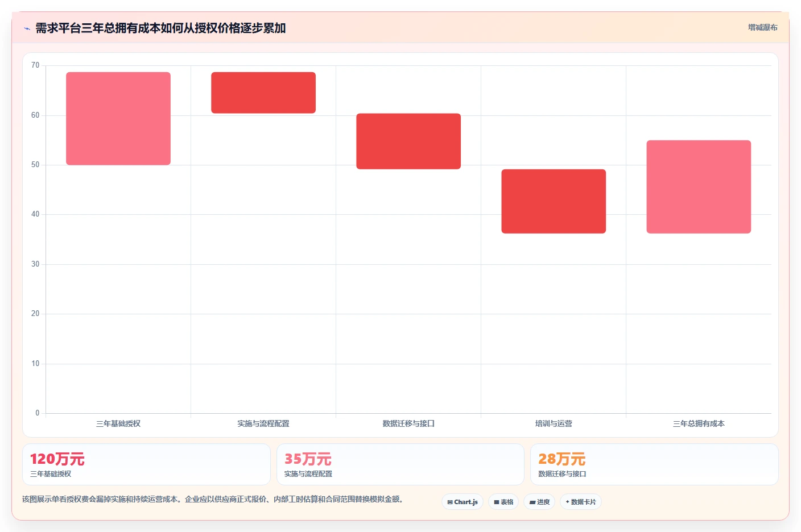Select the 数据卡片 tag pill
Viewport: 801px width, 532px height.
click(581, 502)
